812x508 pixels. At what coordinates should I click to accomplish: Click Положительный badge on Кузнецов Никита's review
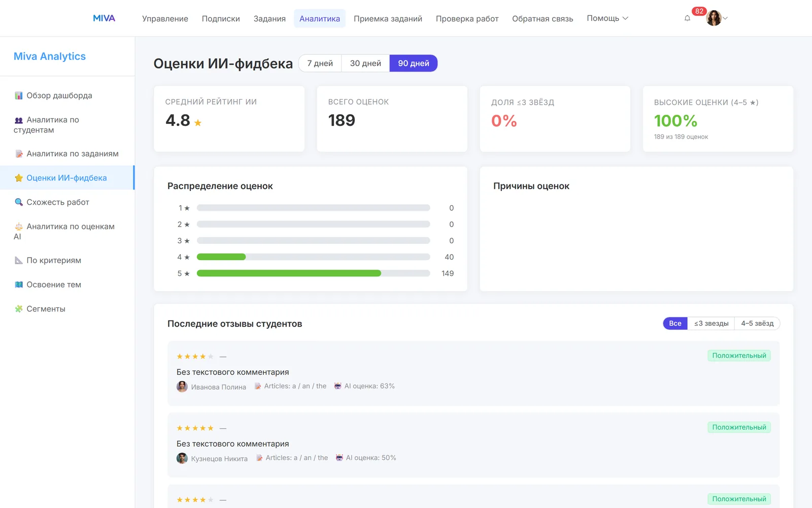739,427
